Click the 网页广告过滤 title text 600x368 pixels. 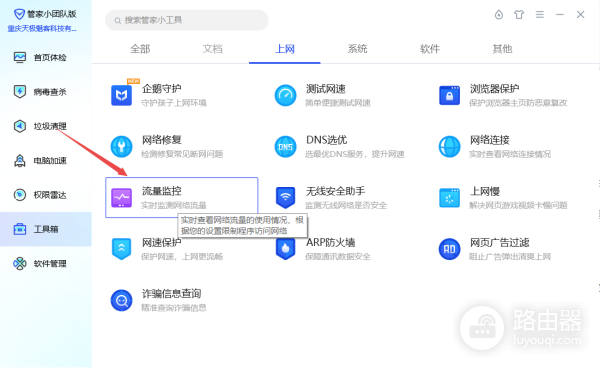499,243
